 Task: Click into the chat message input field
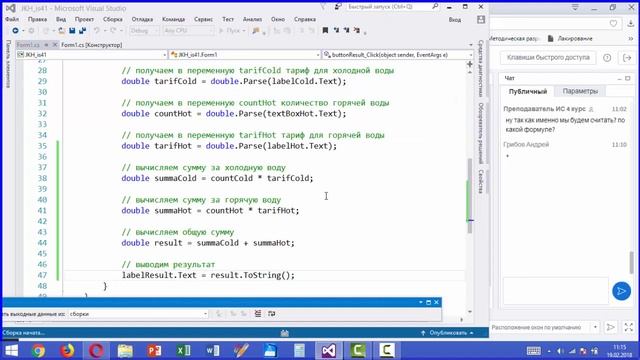556,291
